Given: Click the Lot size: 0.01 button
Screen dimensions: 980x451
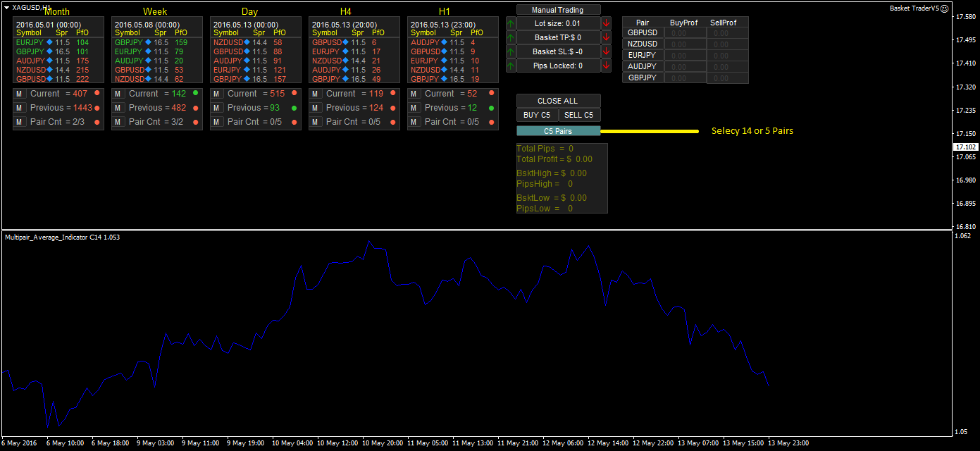Looking at the screenshot, I should (558, 23).
